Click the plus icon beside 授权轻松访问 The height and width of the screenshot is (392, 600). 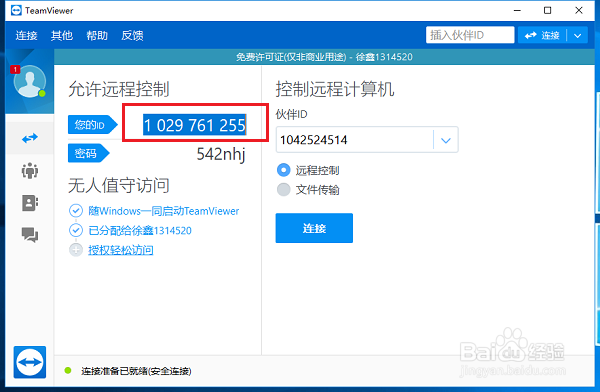pyautogui.click(x=76, y=250)
